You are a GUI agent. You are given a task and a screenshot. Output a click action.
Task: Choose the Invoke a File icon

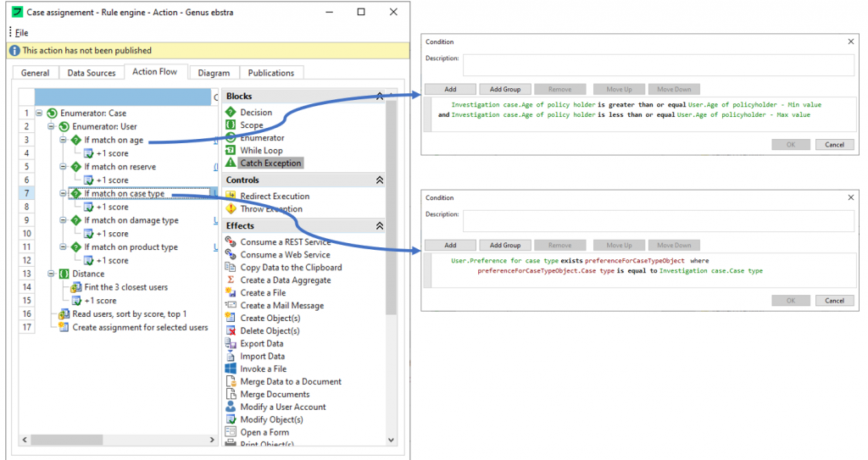tap(231, 369)
